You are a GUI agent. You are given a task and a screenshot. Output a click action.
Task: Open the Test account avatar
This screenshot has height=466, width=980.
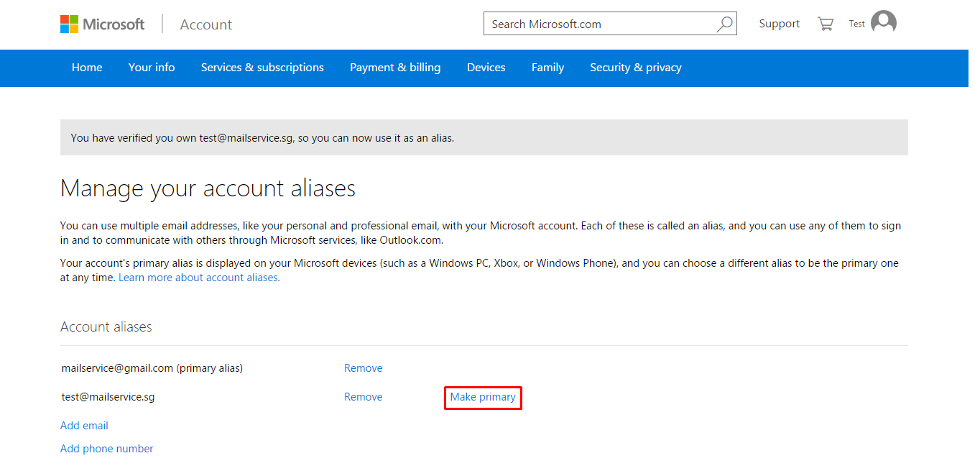pyautogui.click(x=884, y=23)
